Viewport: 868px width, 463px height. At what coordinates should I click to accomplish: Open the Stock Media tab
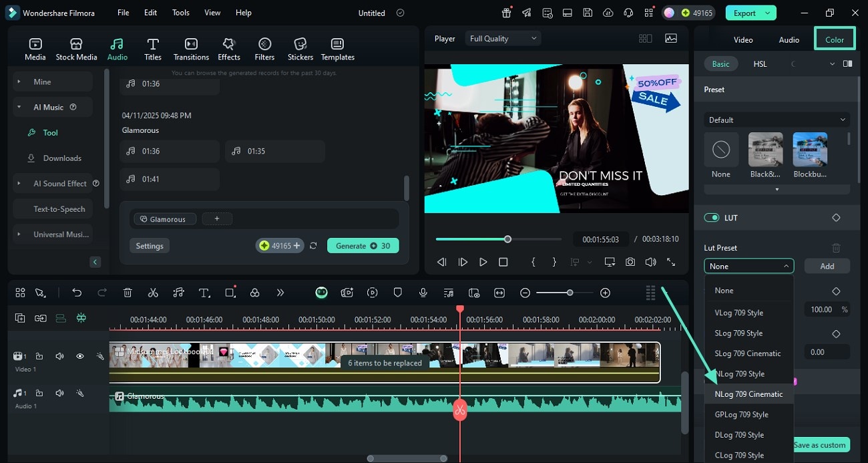pyautogui.click(x=76, y=49)
